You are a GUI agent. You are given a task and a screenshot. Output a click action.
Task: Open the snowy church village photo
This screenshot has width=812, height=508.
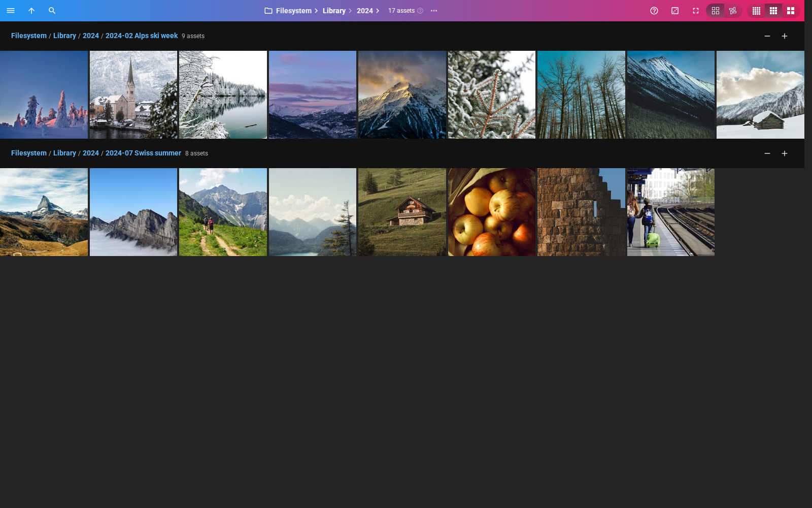coord(133,94)
